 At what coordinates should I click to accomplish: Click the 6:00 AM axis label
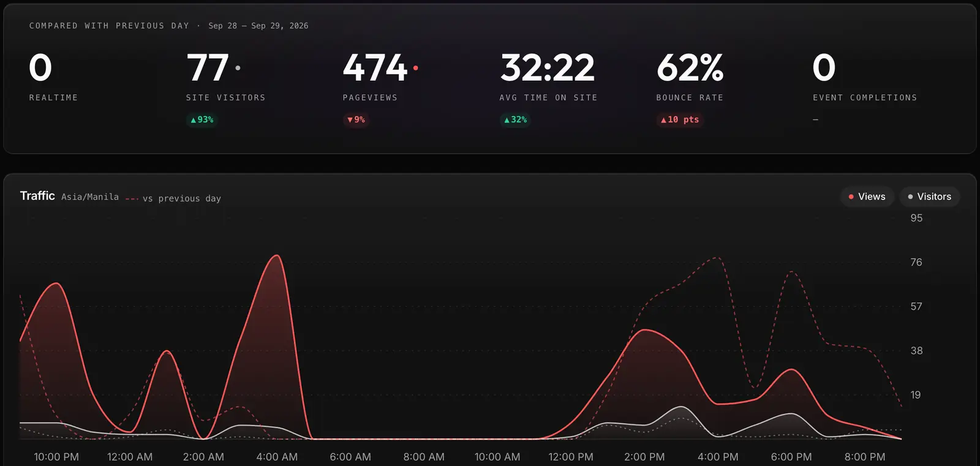coord(350,457)
